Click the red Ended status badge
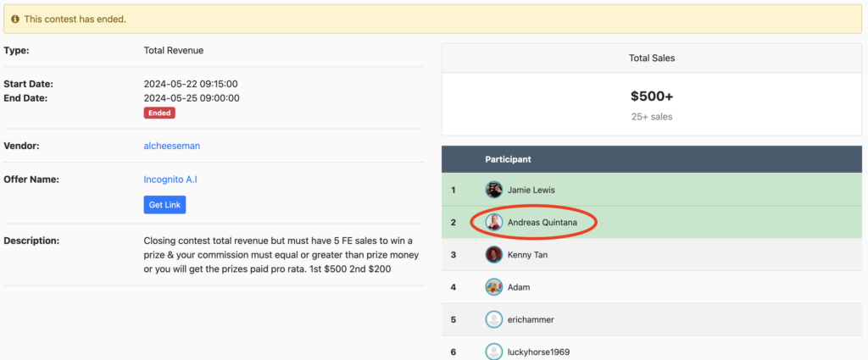Screen dimensions: 868x360 159,113
